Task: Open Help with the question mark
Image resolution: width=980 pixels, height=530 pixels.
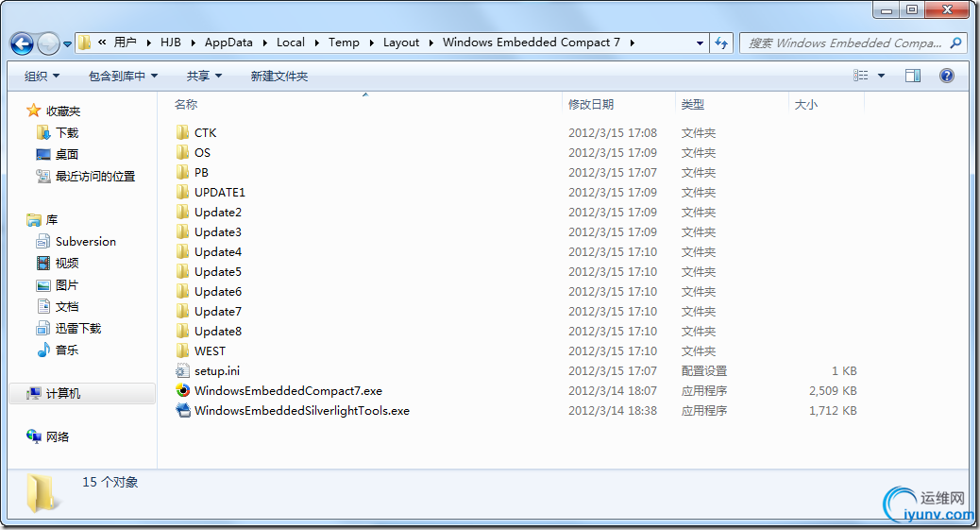Action: pyautogui.click(x=947, y=76)
